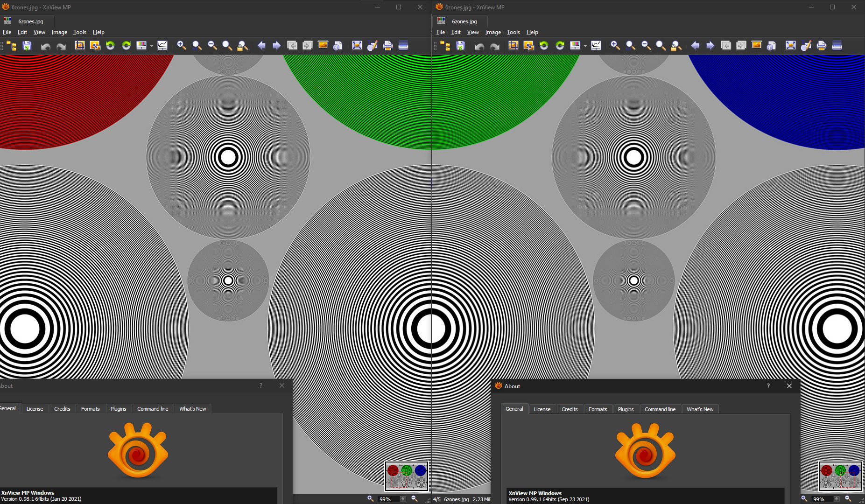The image size is (865, 504).
Task: Open What's New tab in left About dialog
Action: point(192,409)
